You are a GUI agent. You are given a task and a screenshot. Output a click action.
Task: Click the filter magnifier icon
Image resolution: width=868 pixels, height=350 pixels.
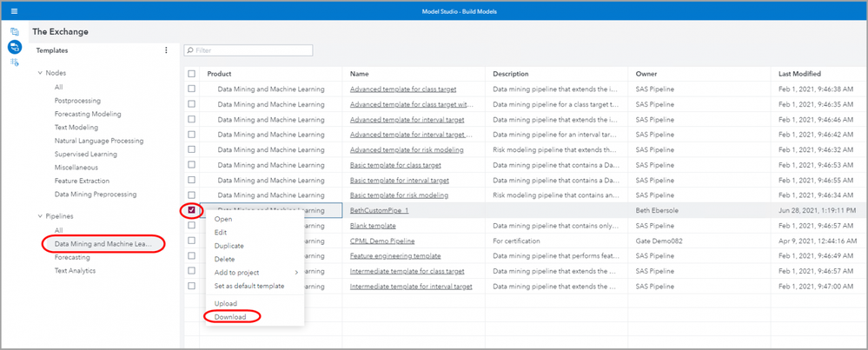tap(189, 51)
